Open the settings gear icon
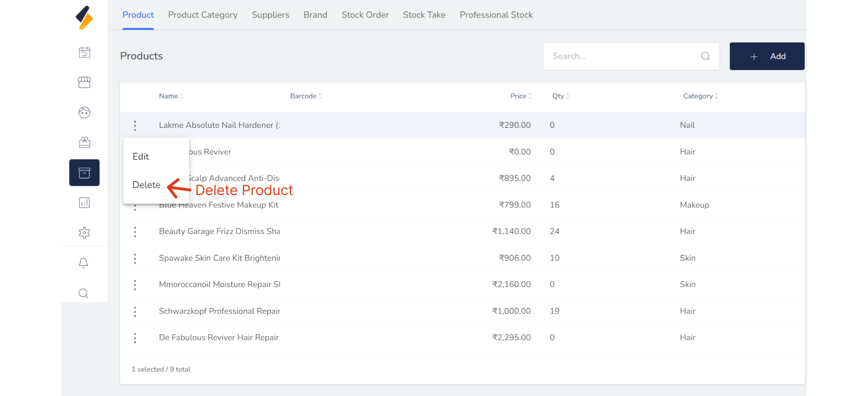The height and width of the screenshot is (396, 868). [84, 233]
